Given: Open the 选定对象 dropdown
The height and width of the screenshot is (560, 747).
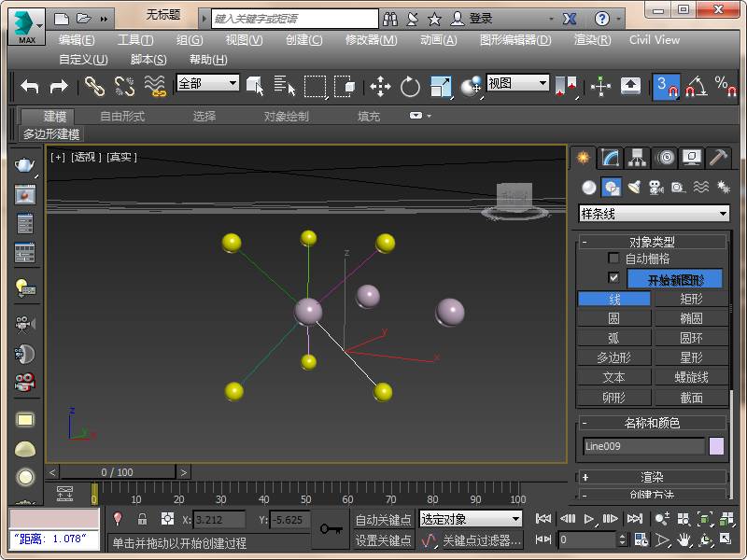Looking at the screenshot, I should click(471, 519).
